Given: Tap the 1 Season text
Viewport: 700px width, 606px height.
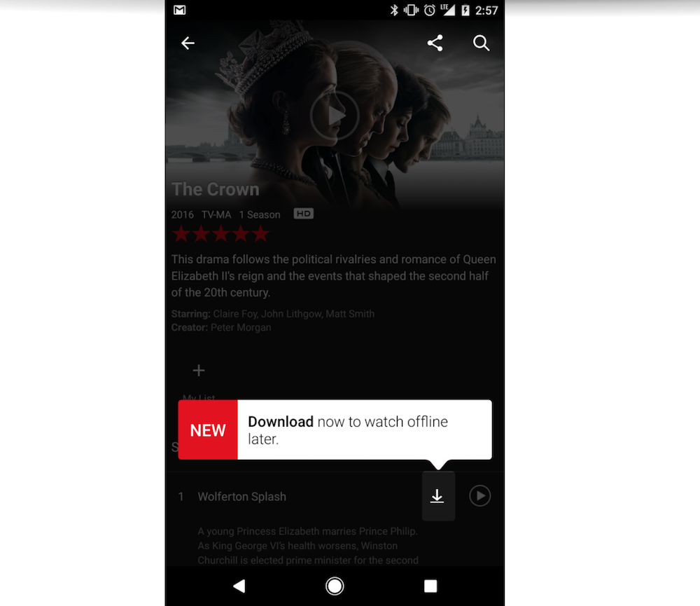Looking at the screenshot, I should tap(260, 214).
